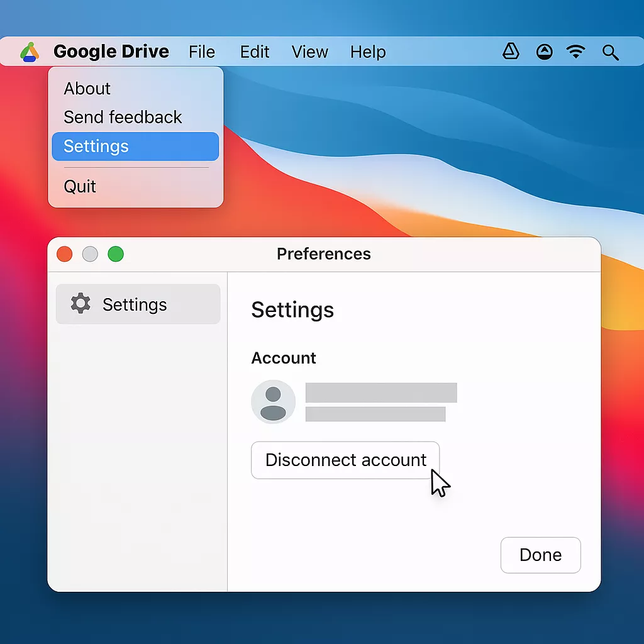Select About from the dropdown menu
644x644 pixels.
point(87,89)
